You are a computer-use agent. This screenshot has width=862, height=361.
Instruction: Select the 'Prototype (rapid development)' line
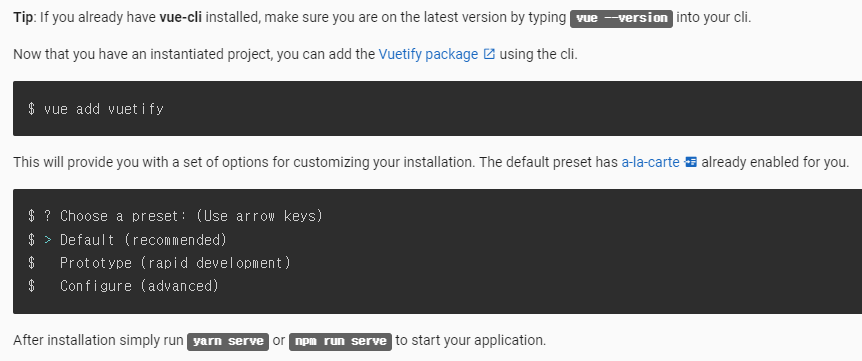(159, 263)
